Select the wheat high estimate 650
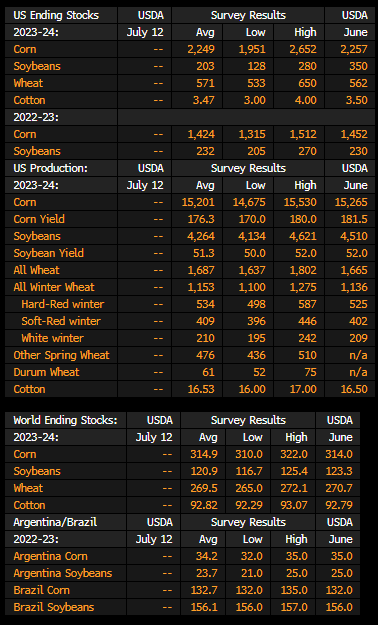 (307, 83)
